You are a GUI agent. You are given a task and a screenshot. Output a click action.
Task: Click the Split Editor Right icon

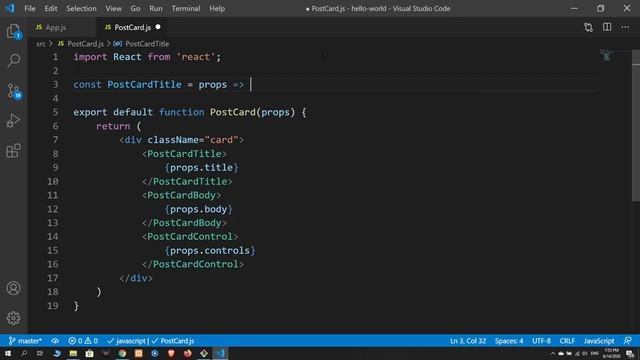(607, 27)
